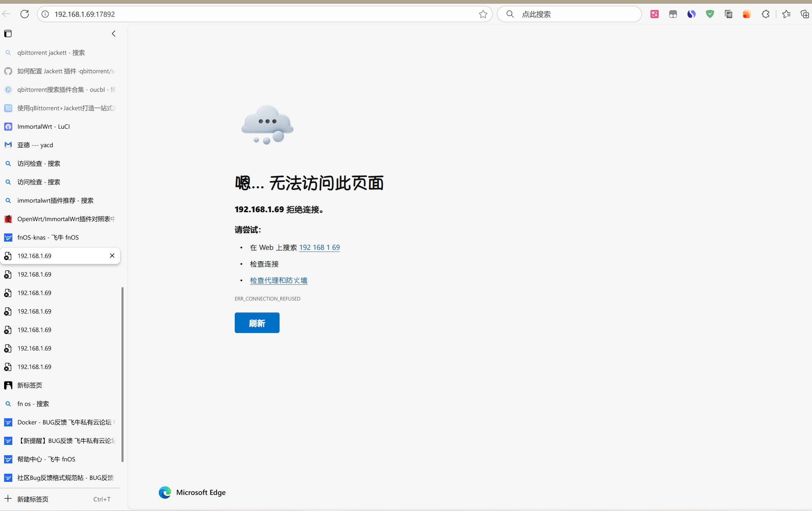Collapse the vertical tabs pane

tap(114, 34)
